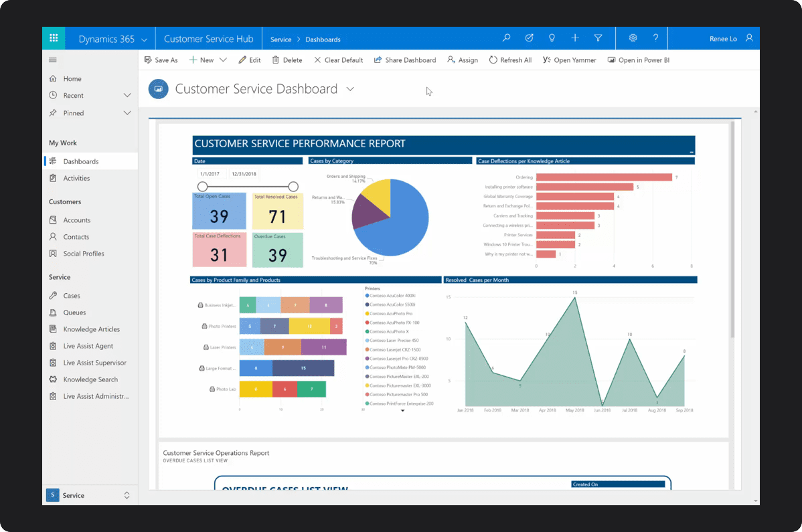Viewport: 802px width, 532px height.
Task: Click the Customer Service Dashboard round icon
Action: point(159,89)
